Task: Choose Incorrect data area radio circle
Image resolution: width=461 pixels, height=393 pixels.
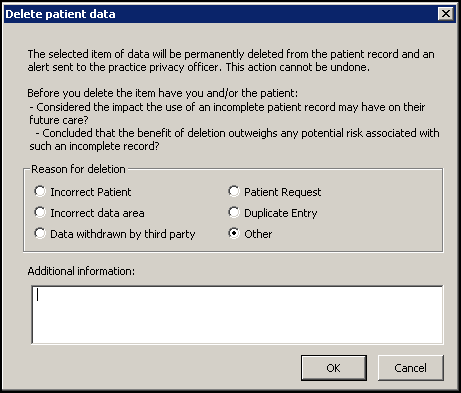Action: (x=40, y=212)
